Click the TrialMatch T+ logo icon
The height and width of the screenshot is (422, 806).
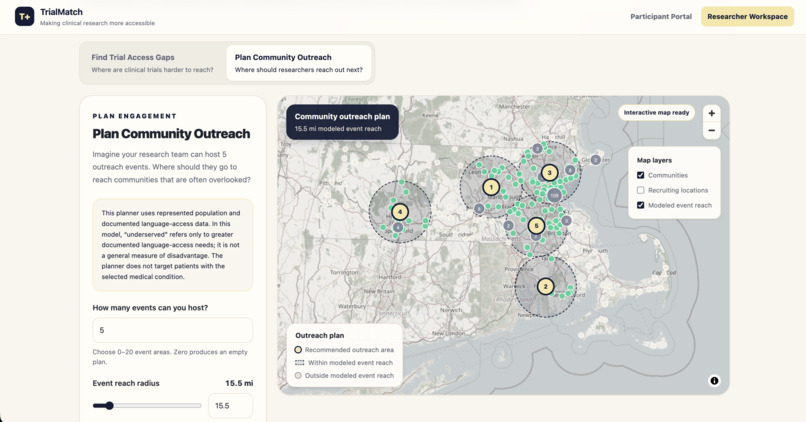pyautogui.click(x=24, y=16)
